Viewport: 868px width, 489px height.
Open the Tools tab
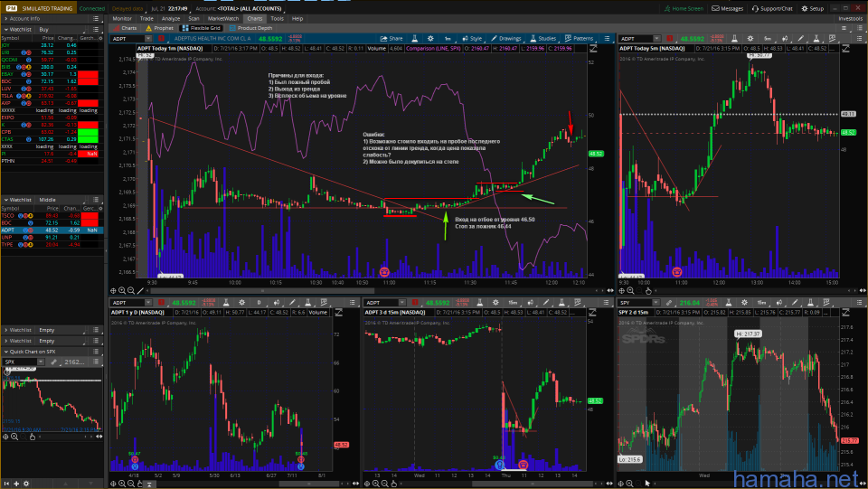pyautogui.click(x=277, y=18)
